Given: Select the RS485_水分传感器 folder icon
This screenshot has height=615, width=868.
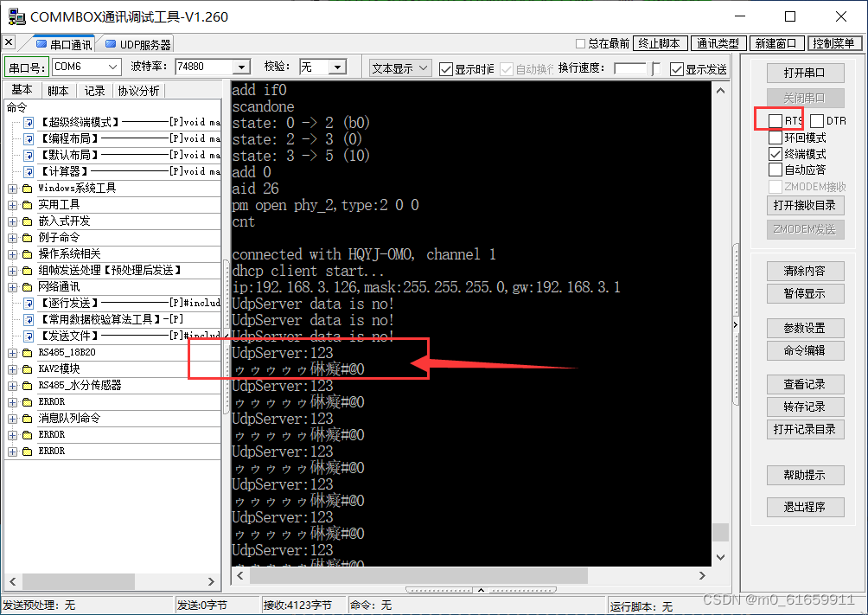Looking at the screenshot, I should (27, 386).
